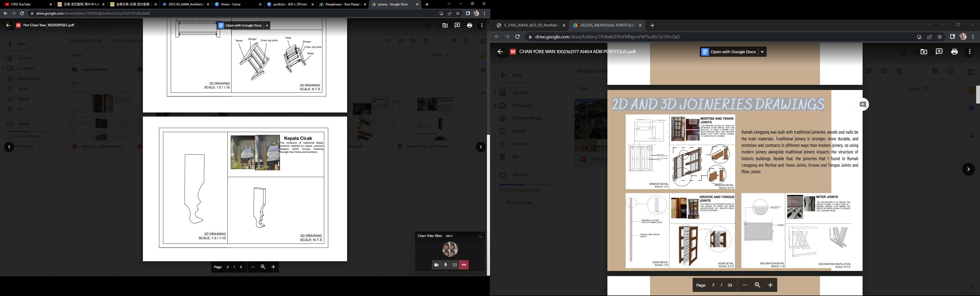The height and width of the screenshot is (296, 980).
Task: Zoom out of the left PDF viewer
Action: 253,267
